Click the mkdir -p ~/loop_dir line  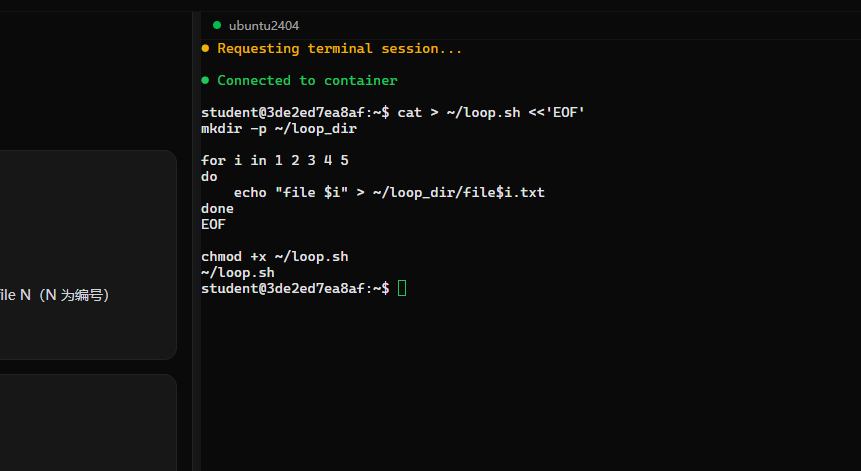click(x=279, y=128)
